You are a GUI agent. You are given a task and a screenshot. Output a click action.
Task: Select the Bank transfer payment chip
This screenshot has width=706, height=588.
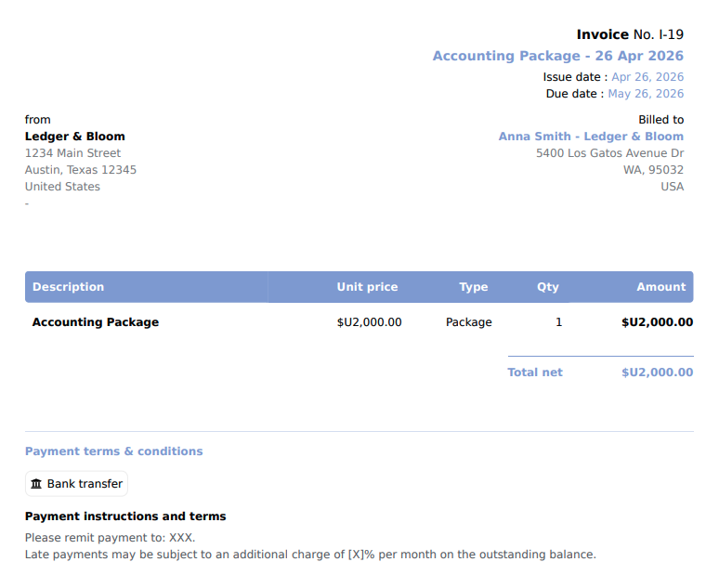tap(76, 484)
